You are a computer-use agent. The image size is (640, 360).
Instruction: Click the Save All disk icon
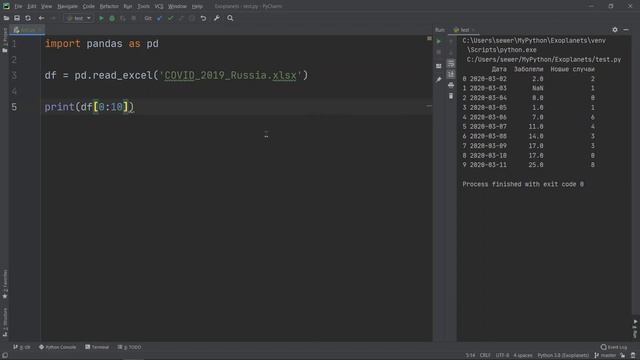[17, 18]
